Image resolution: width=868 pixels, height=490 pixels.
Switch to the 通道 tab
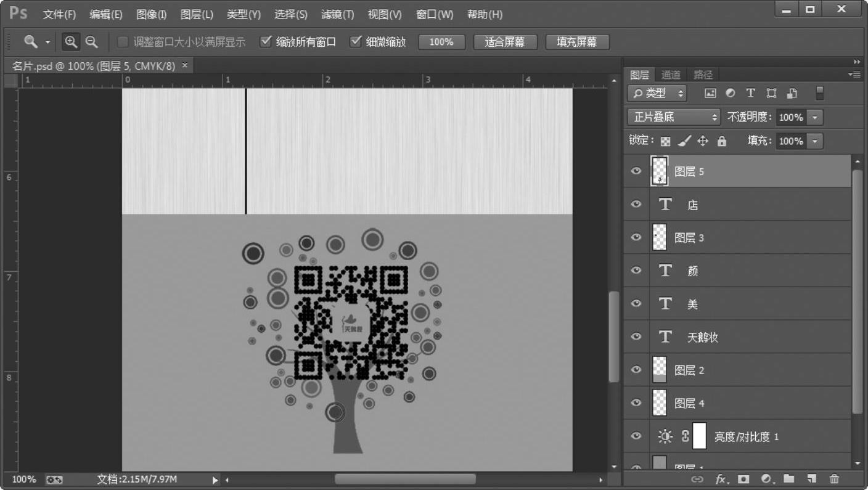click(x=671, y=75)
